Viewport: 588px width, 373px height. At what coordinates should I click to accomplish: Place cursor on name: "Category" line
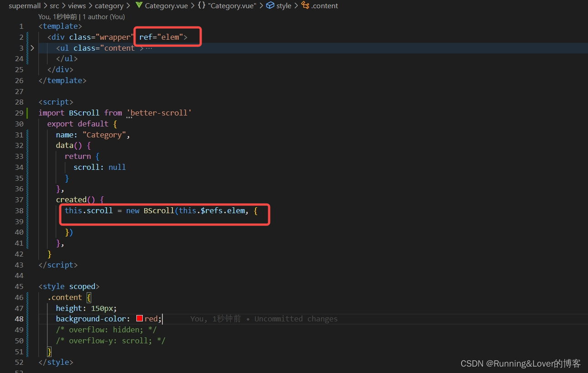click(93, 135)
